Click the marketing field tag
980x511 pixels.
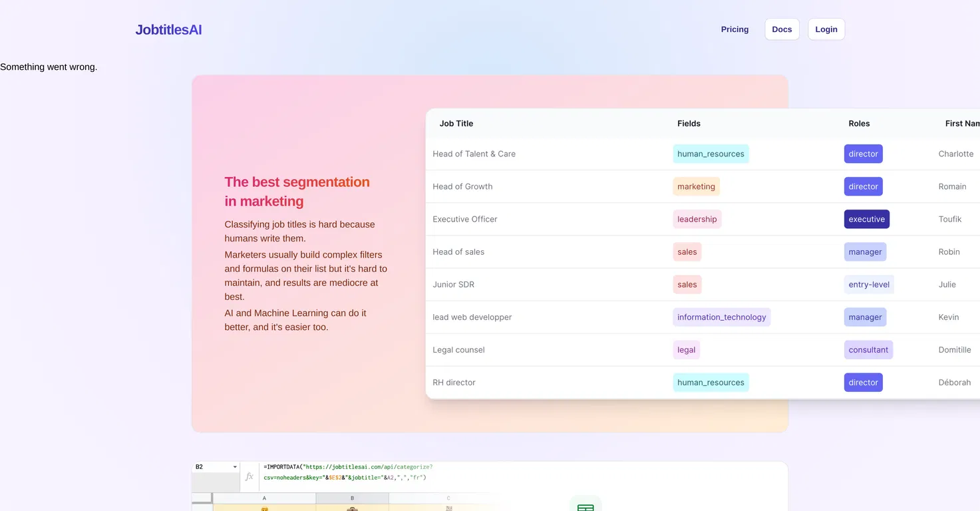(696, 186)
